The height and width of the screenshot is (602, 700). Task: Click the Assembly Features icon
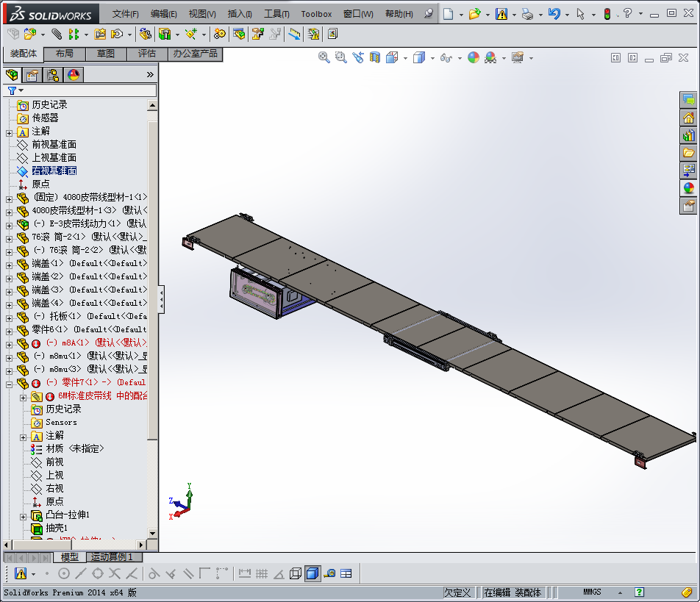coord(165,34)
